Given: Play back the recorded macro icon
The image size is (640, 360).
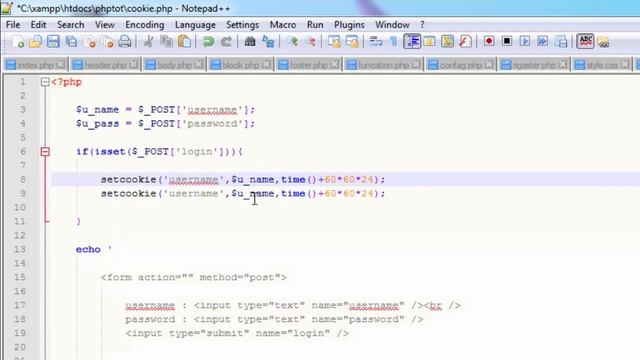Looking at the screenshot, I should tap(525, 42).
